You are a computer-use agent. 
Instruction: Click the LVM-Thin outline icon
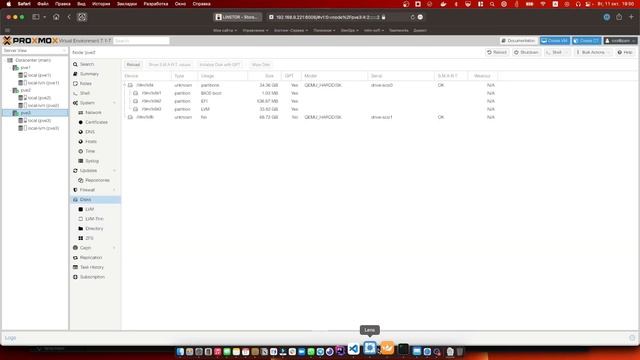point(80,219)
